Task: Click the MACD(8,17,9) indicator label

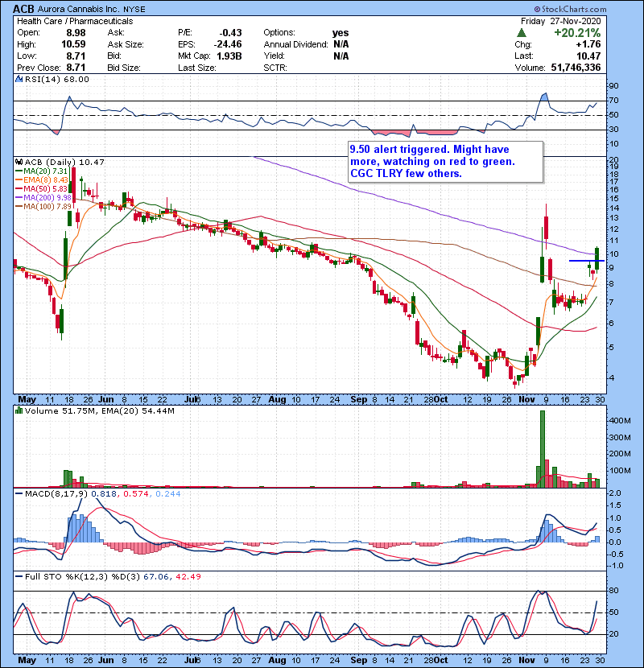Action: click(x=56, y=494)
